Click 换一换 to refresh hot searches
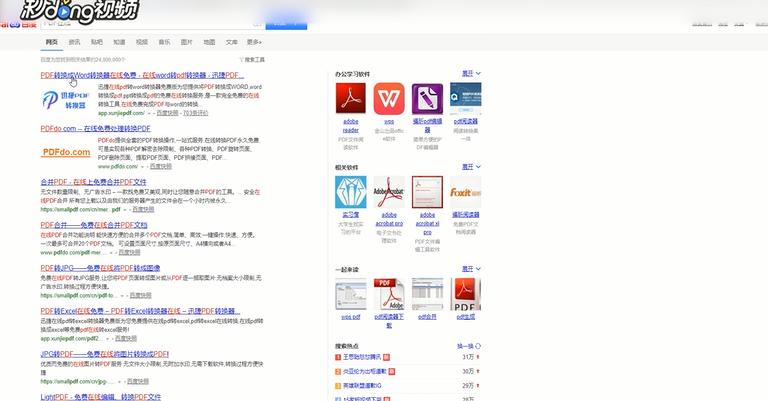Screen dimensions: 768x401 coord(469,346)
